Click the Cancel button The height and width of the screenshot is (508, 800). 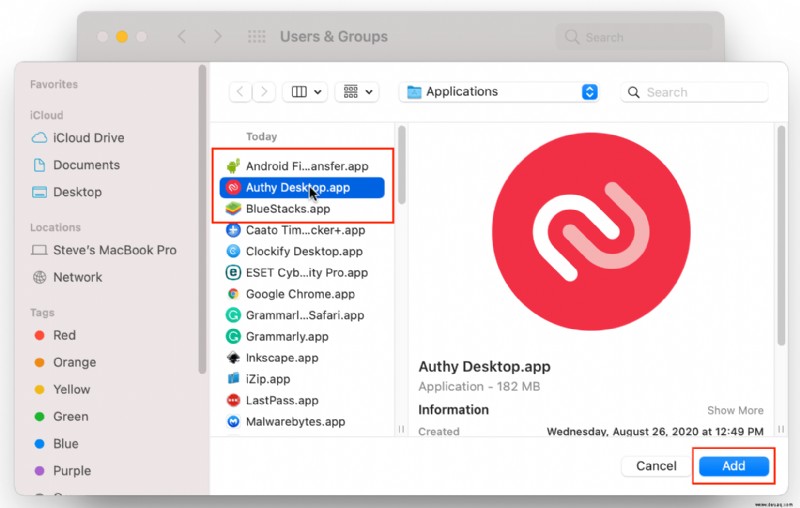[x=656, y=466]
